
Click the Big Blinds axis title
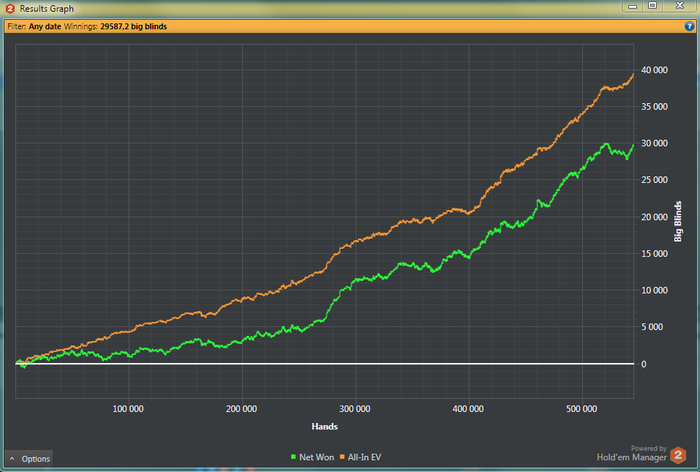coord(678,221)
